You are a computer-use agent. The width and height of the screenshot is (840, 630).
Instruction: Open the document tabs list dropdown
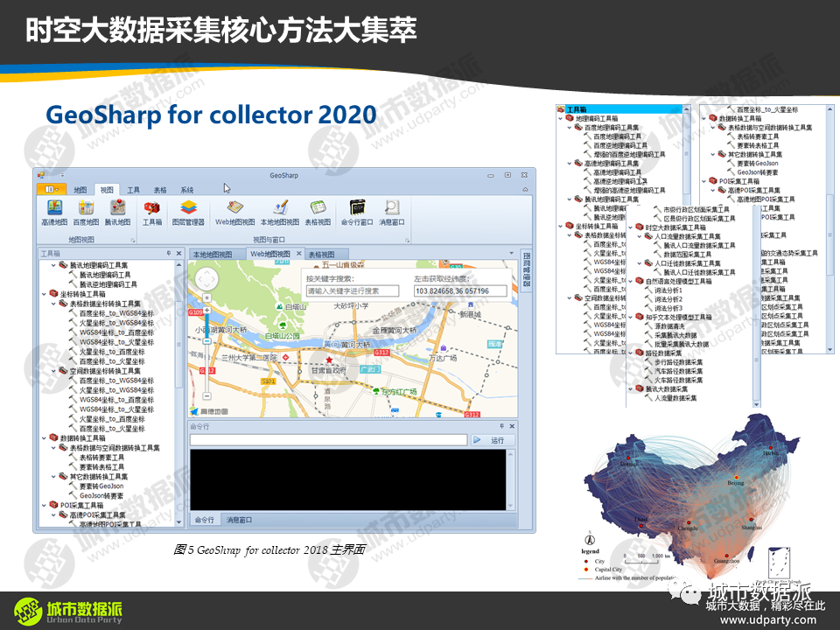511,253
